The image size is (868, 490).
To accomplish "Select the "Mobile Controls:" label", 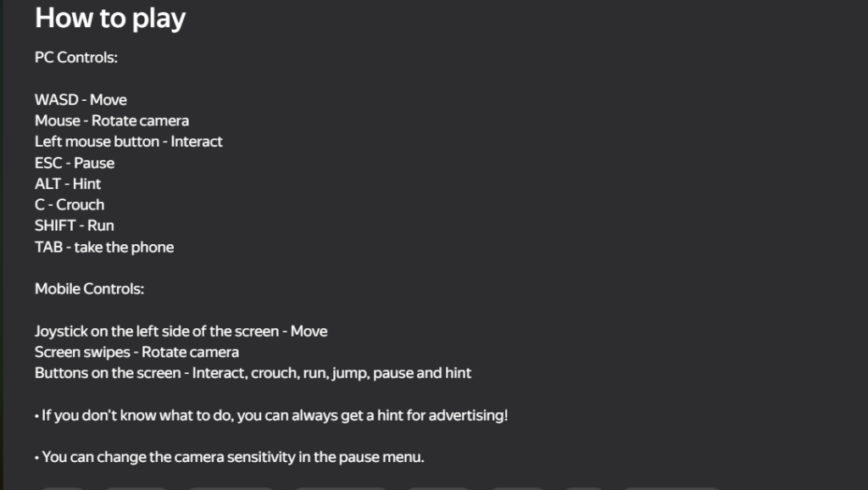I will (x=90, y=289).
